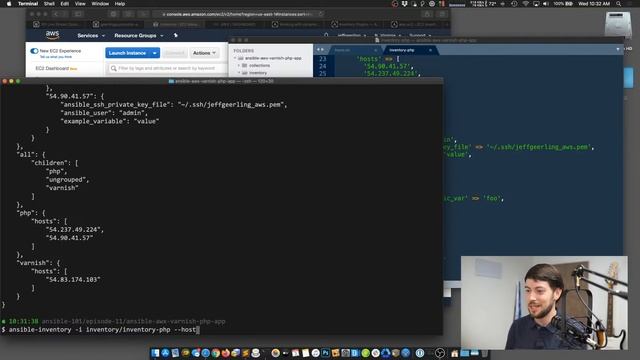
Task: Click the AirPlay display icon in the menu bar
Action: click(x=536, y=4)
